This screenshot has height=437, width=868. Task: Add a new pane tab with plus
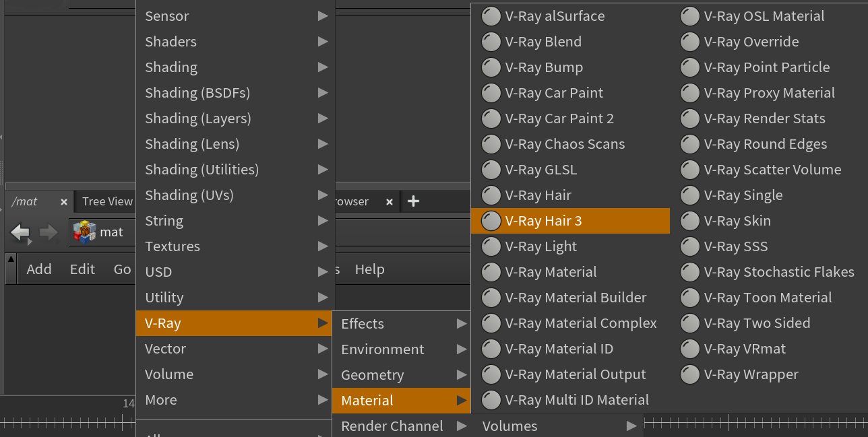[414, 201]
